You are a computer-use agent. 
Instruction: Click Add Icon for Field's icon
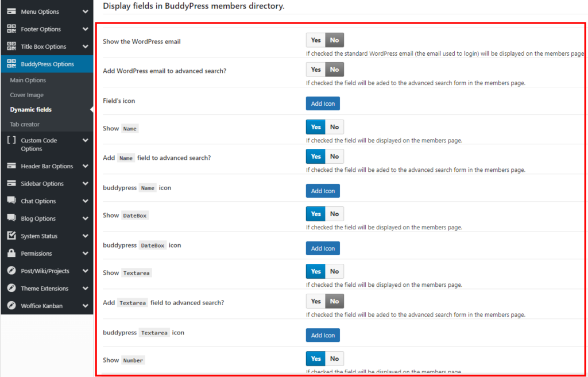(323, 103)
